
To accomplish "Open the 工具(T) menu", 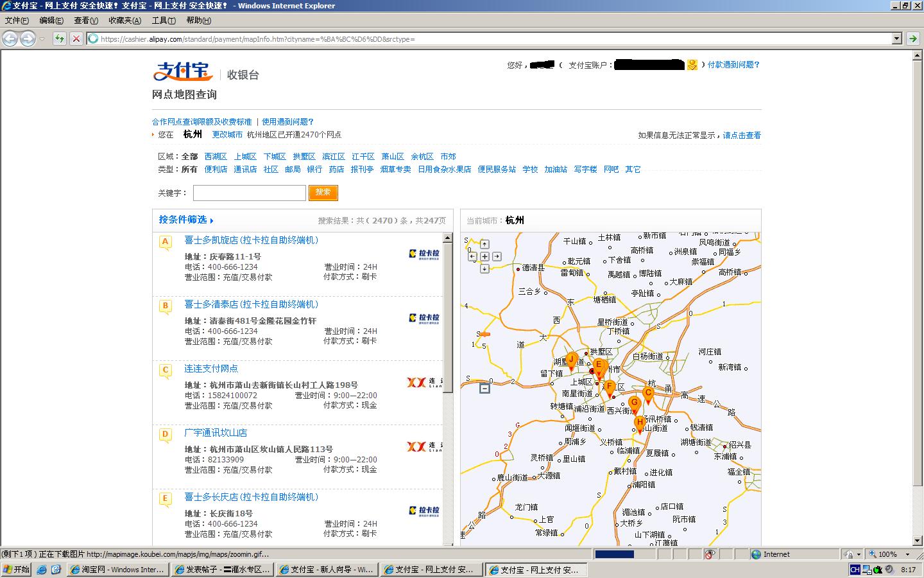I will [163, 20].
